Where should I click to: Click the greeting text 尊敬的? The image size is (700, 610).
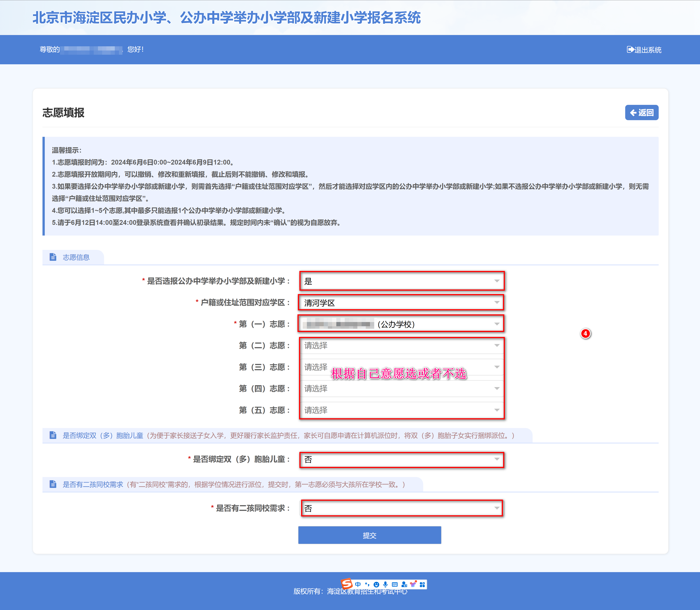pyautogui.click(x=50, y=49)
